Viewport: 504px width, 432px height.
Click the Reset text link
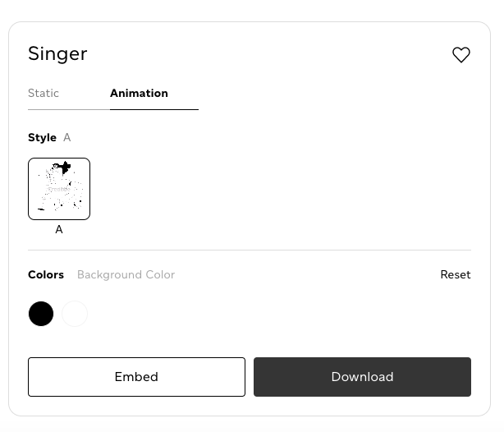pyautogui.click(x=456, y=275)
